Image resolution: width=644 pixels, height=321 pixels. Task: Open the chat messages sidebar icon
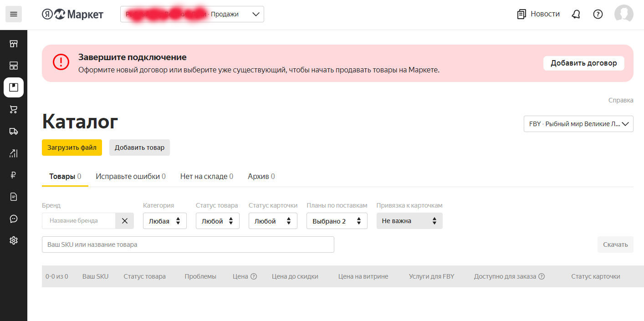14,219
